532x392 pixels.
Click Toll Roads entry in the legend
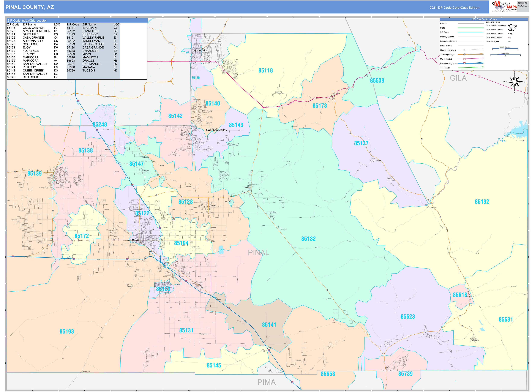tap(445, 68)
